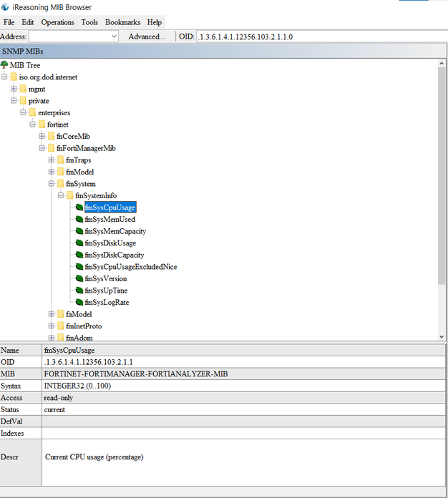This screenshot has width=448, height=498.
Task: Select the fmSysUpTime tree label
Action: 106,290
